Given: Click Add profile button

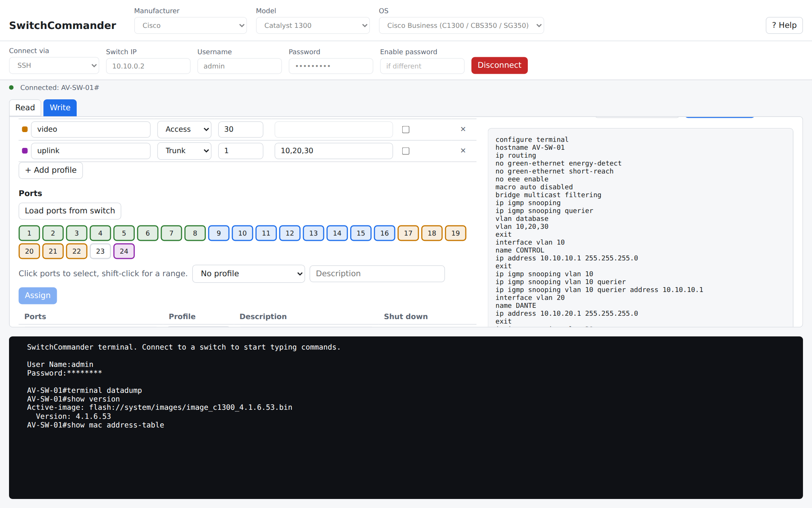Looking at the screenshot, I should coord(51,170).
